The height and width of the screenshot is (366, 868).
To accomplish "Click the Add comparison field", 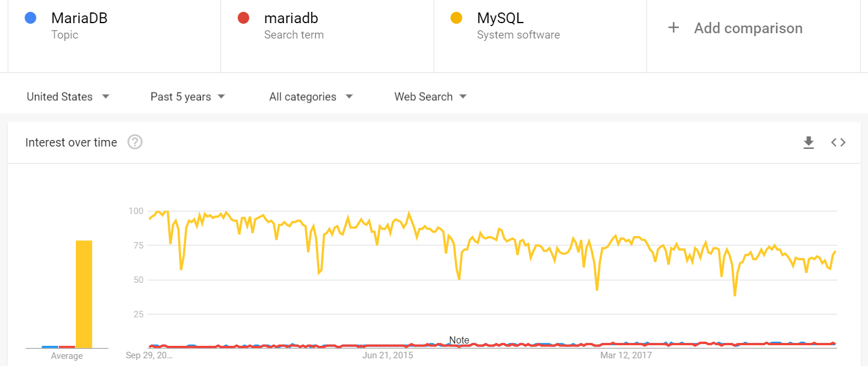I will coord(748,28).
